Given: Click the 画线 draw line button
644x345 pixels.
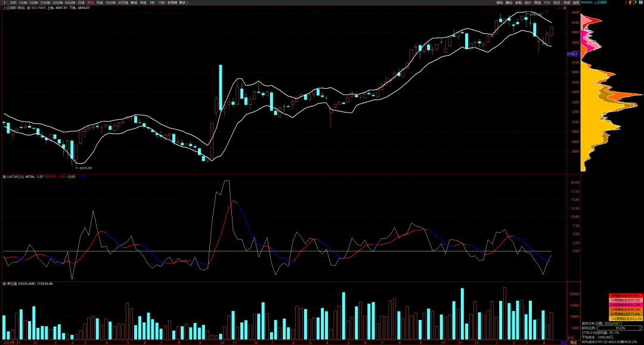Looking at the screenshot, I should (538, 2).
